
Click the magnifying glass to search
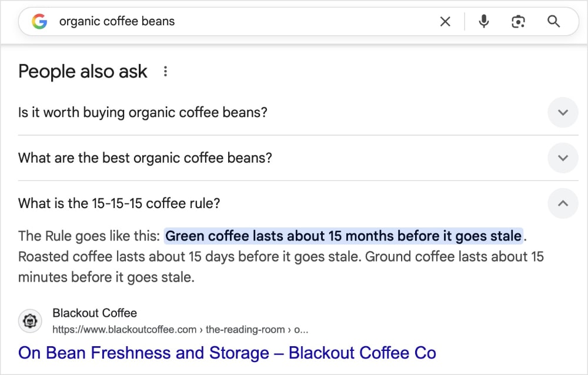click(x=553, y=21)
